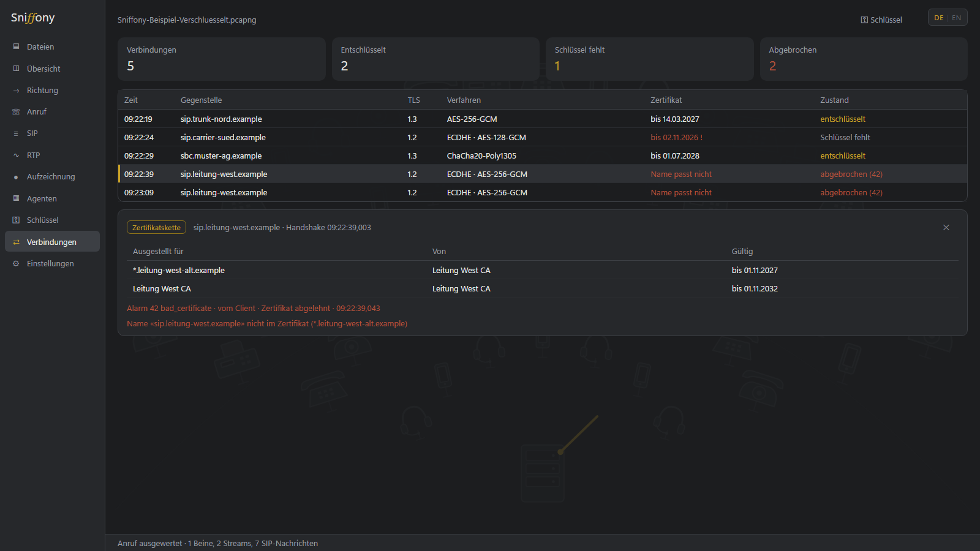Image resolution: width=980 pixels, height=551 pixels.
Task: Close the Zertifikatskette details panel
Action: pos(946,228)
